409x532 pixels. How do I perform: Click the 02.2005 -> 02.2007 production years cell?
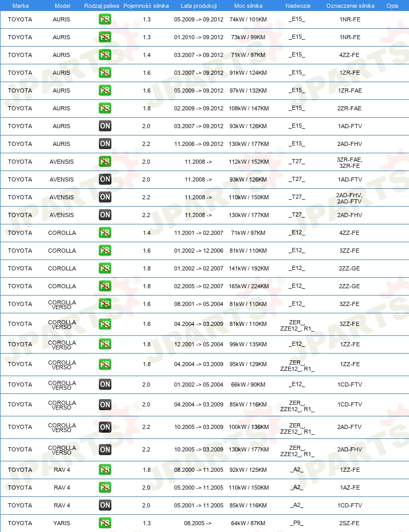[x=199, y=286]
